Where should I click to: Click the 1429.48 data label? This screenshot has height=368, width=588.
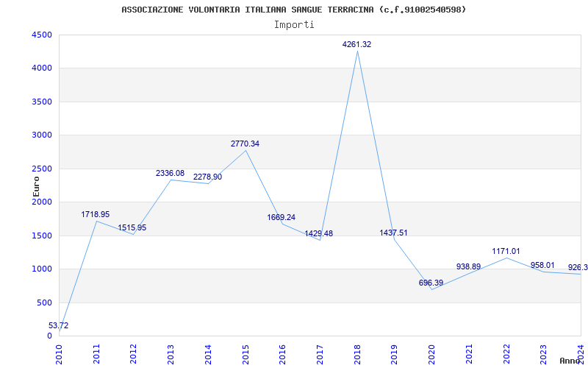[x=319, y=233]
